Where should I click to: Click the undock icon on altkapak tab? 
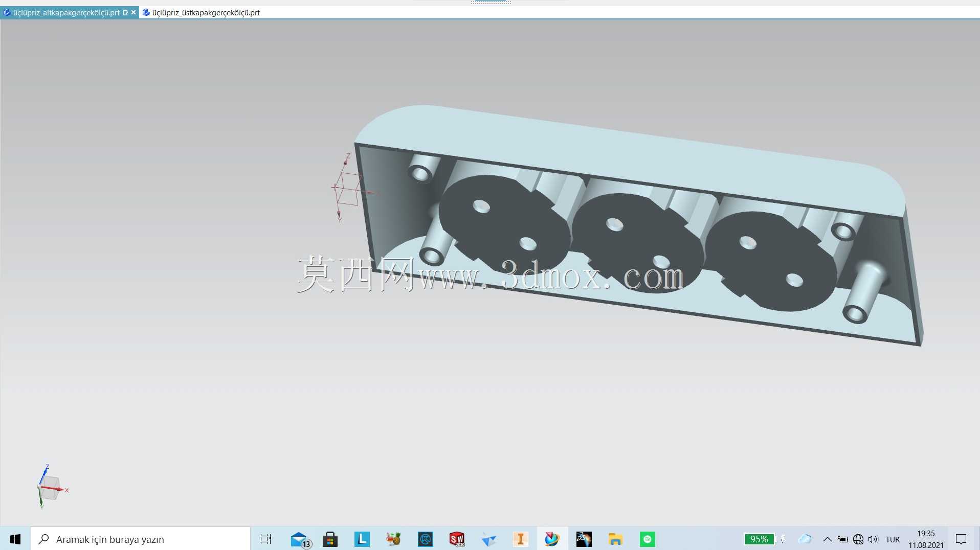click(x=125, y=12)
